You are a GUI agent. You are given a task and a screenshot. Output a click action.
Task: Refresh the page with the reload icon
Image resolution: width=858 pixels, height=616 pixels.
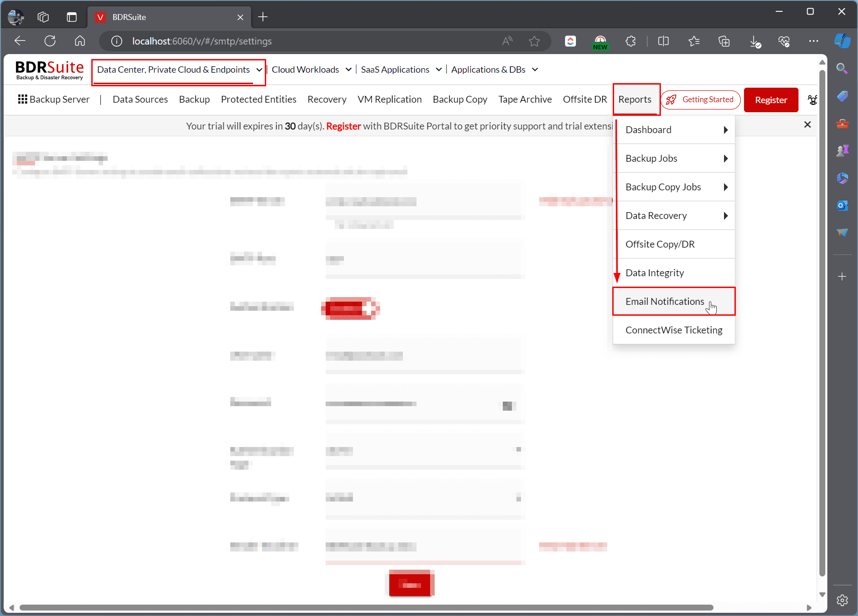coord(50,41)
